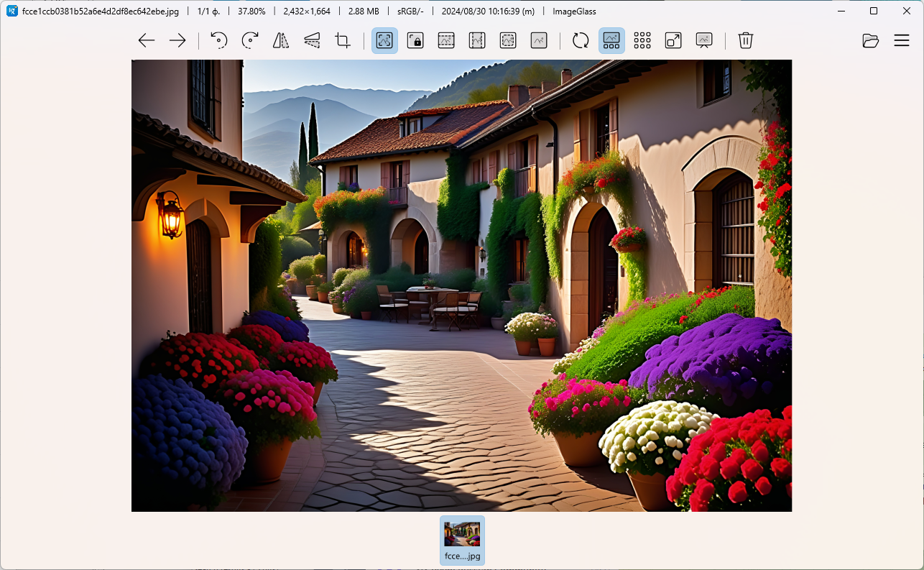Open the crop tool
The height and width of the screenshot is (570, 924).
[x=343, y=41]
